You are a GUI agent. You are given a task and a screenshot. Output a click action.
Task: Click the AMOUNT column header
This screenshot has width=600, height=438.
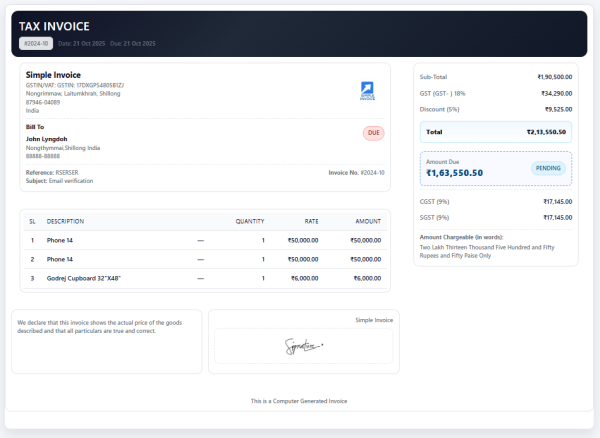[x=367, y=221]
